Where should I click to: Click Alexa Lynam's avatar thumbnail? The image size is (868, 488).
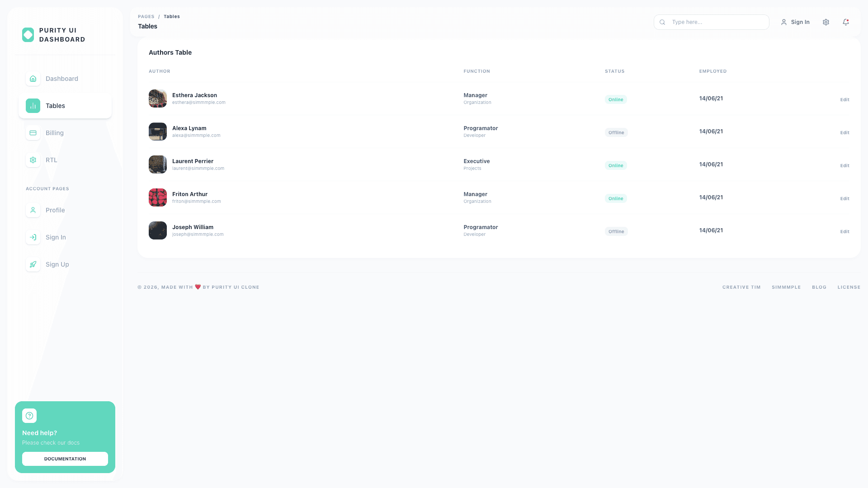click(x=157, y=131)
